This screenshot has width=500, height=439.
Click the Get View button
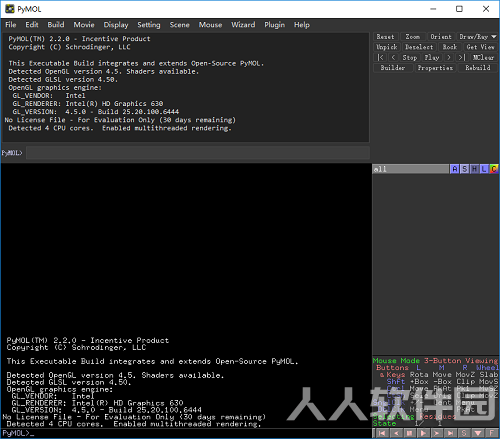(480, 47)
